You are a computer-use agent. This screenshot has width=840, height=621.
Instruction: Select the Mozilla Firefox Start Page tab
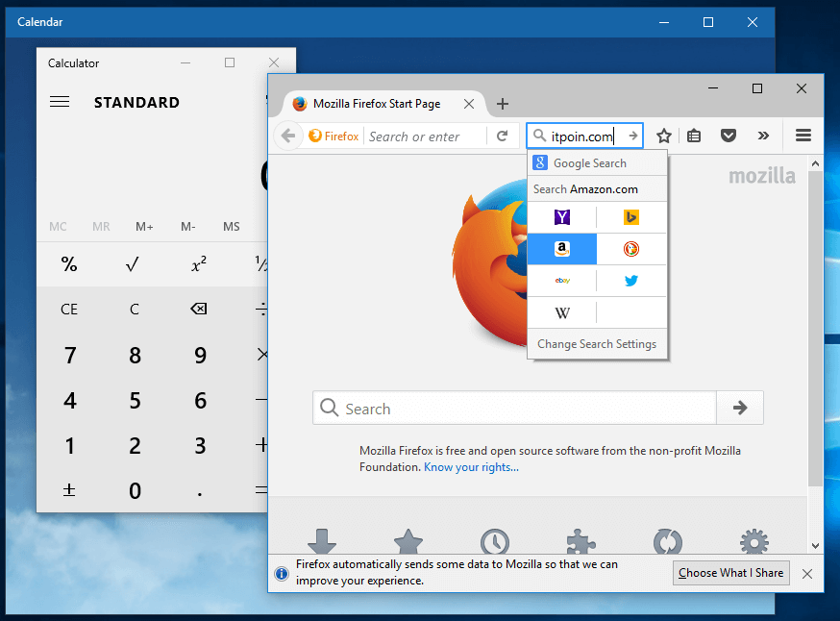pos(377,104)
